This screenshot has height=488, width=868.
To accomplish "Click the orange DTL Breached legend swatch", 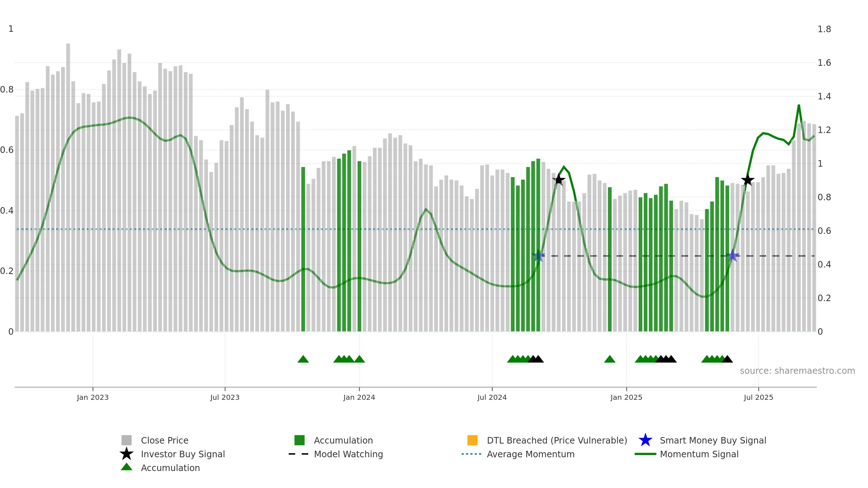I will [x=472, y=440].
